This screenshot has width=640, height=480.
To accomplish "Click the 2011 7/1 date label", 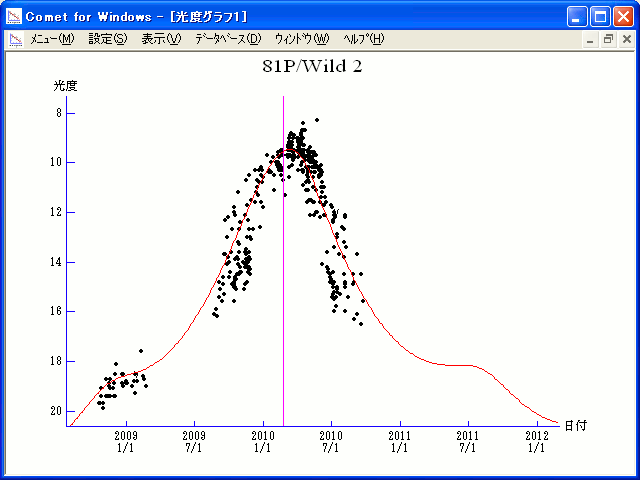I will click(468, 442).
